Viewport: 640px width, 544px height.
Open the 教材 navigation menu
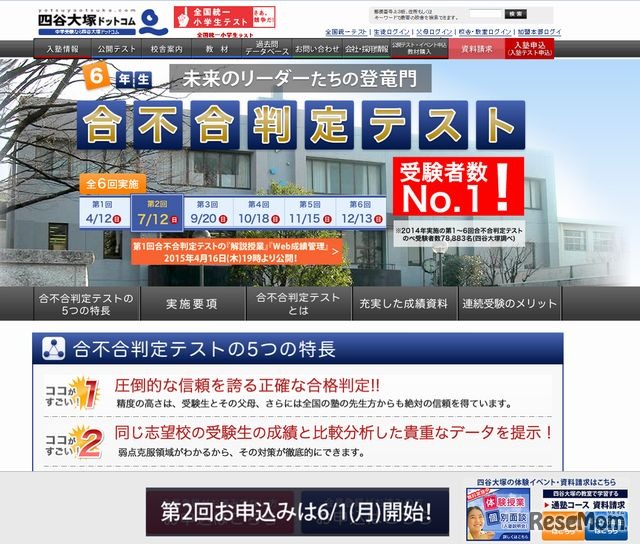[x=217, y=49]
